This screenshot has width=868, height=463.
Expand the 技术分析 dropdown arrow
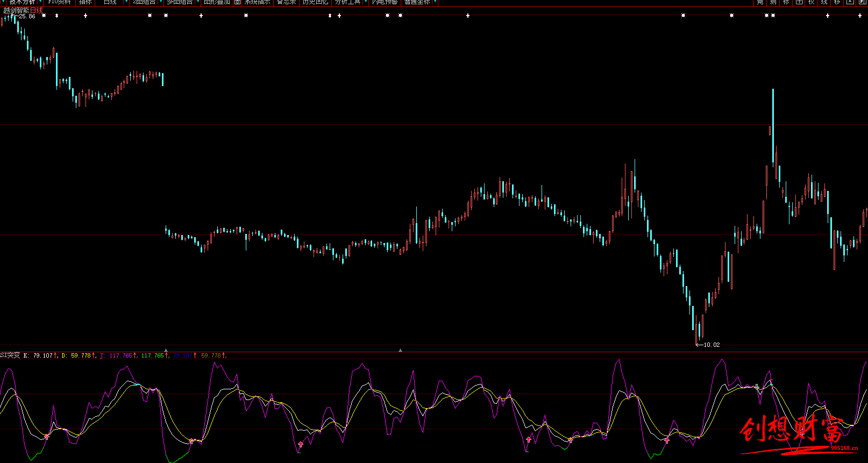coord(40,2)
